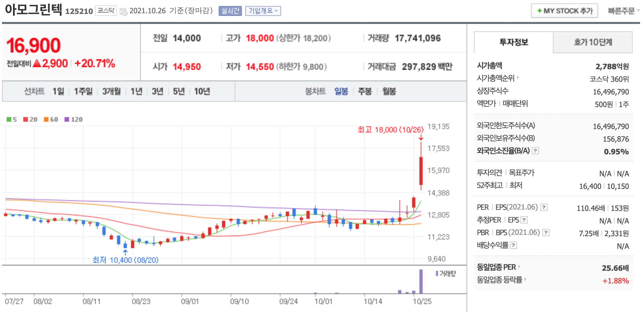This screenshot has height=312, width=644.
Task: Click the red 20-day moving average legend
Action: [x=30, y=119]
